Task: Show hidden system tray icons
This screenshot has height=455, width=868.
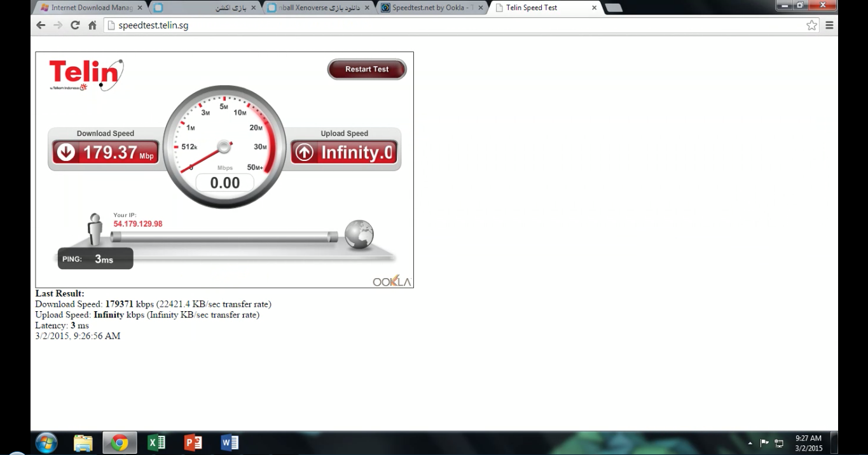Action: (x=750, y=443)
